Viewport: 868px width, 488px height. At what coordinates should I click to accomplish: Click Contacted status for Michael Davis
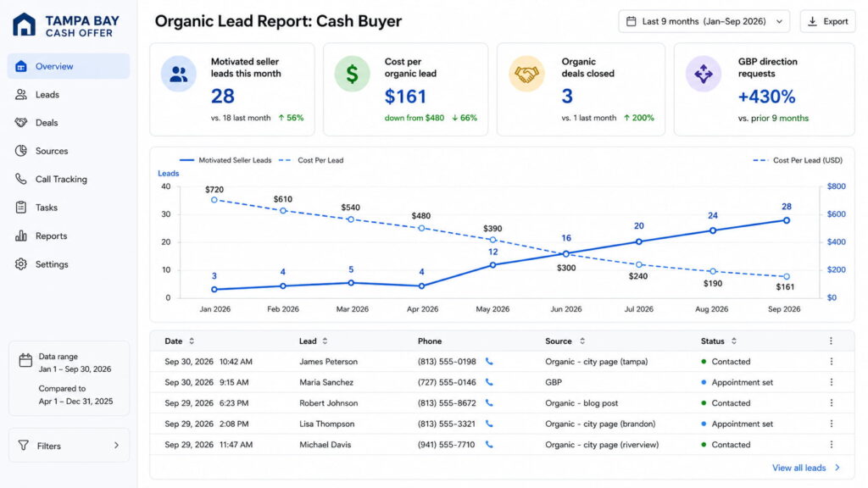click(x=726, y=445)
